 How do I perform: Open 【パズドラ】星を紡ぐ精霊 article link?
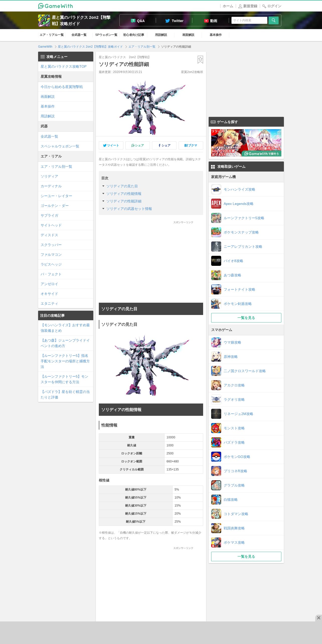pyautogui.click(x=65, y=394)
